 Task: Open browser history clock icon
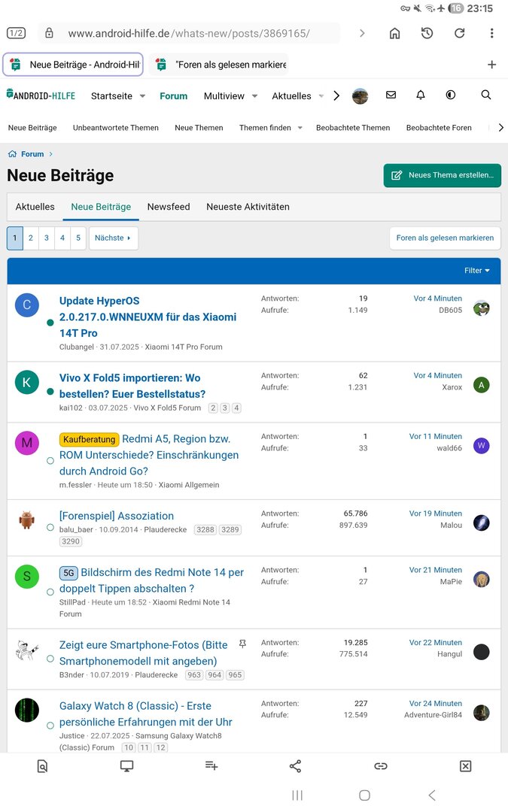click(x=427, y=33)
